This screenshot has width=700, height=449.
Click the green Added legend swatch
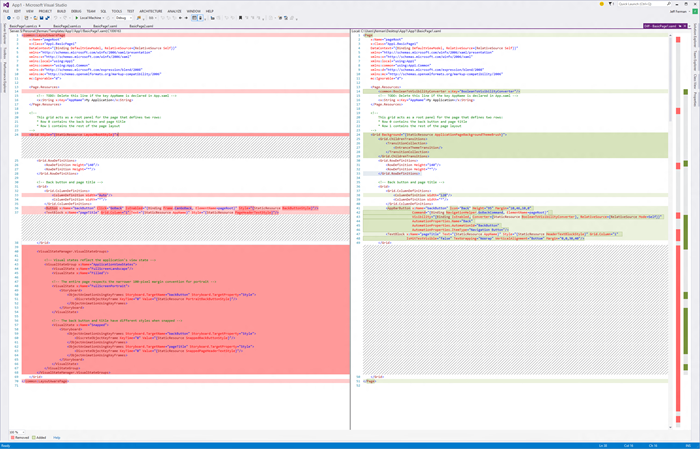33,437
